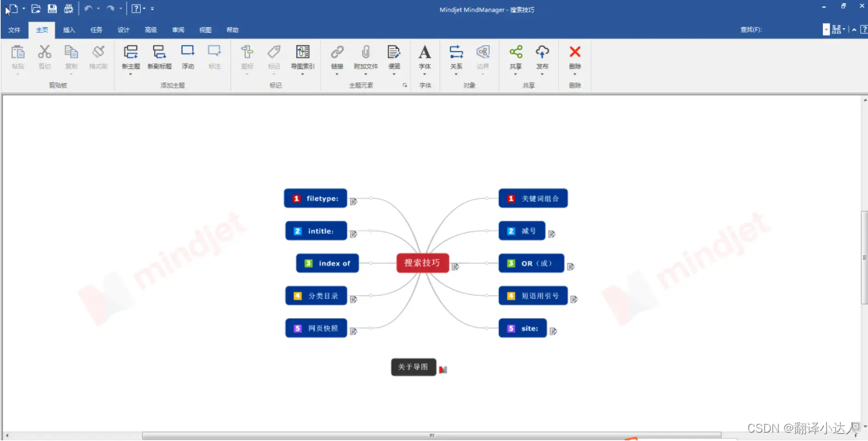Select the 网页快照 topic node
868x441 pixels.
(316, 328)
